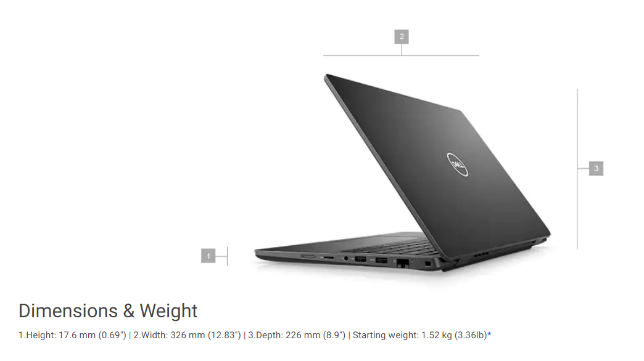Click the USB port beside the Ethernet port
This screenshot has height=361, width=644.
point(381,261)
